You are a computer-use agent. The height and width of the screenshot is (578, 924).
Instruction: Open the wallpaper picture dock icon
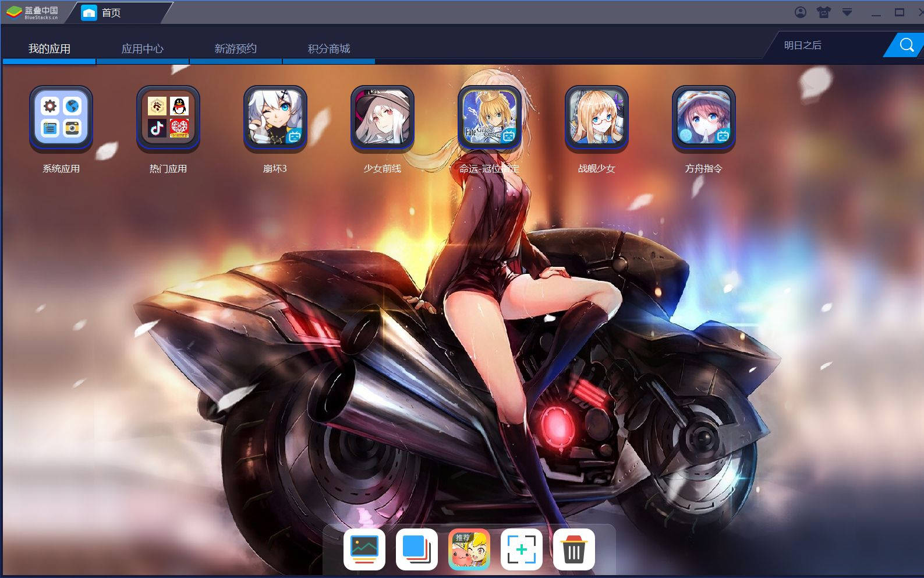pyautogui.click(x=364, y=549)
